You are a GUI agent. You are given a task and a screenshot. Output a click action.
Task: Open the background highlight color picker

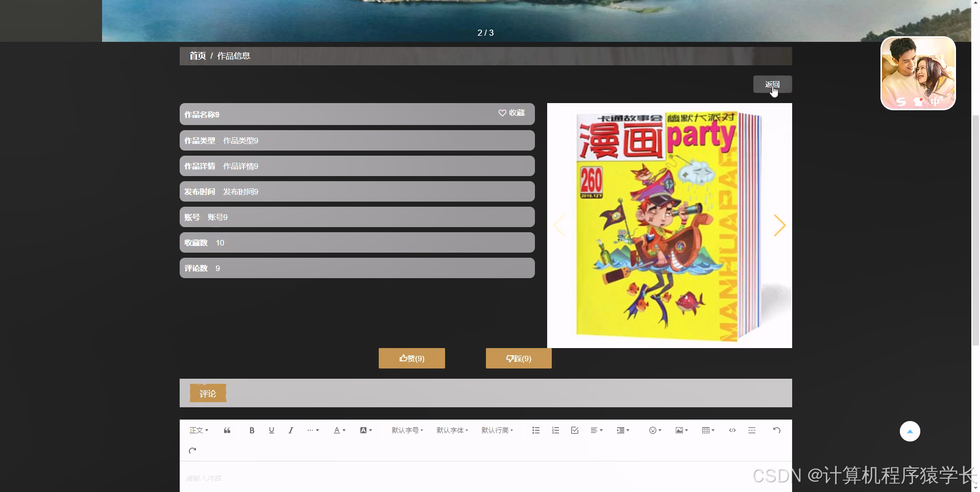[x=366, y=430]
